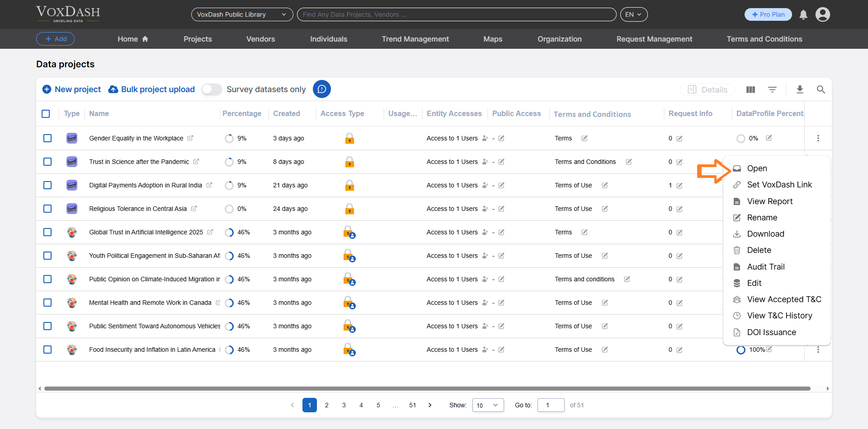This screenshot has width=868, height=429.
Task: Click the DataProfile progress circle for Food Insecurity
Action: coord(741,350)
